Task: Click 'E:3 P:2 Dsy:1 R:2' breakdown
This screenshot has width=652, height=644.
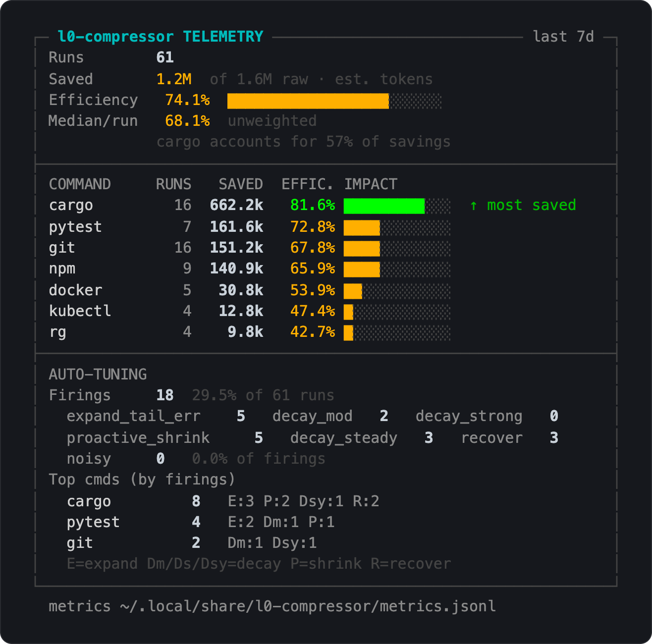Action: pos(303,501)
